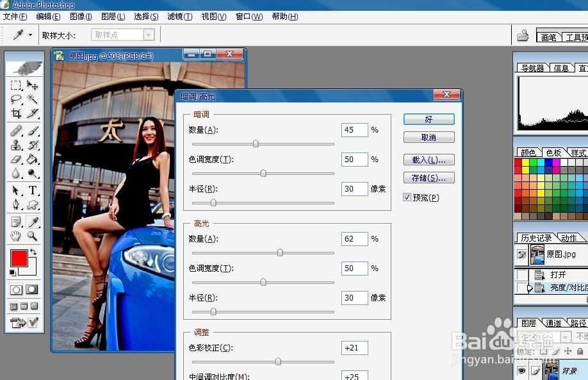Click the 好 button to apply Shadows/Highlights

click(429, 119)
